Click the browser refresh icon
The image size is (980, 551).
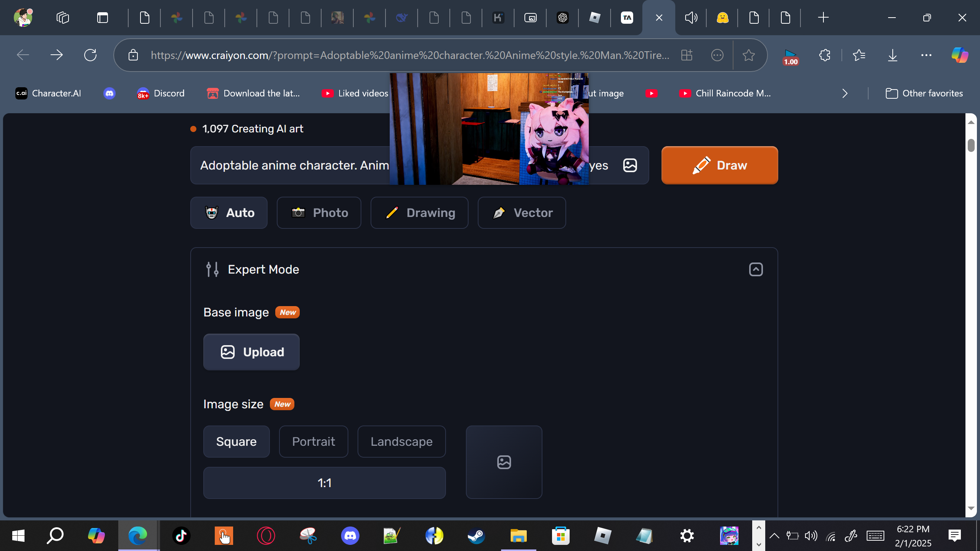[x=90, y=55]
